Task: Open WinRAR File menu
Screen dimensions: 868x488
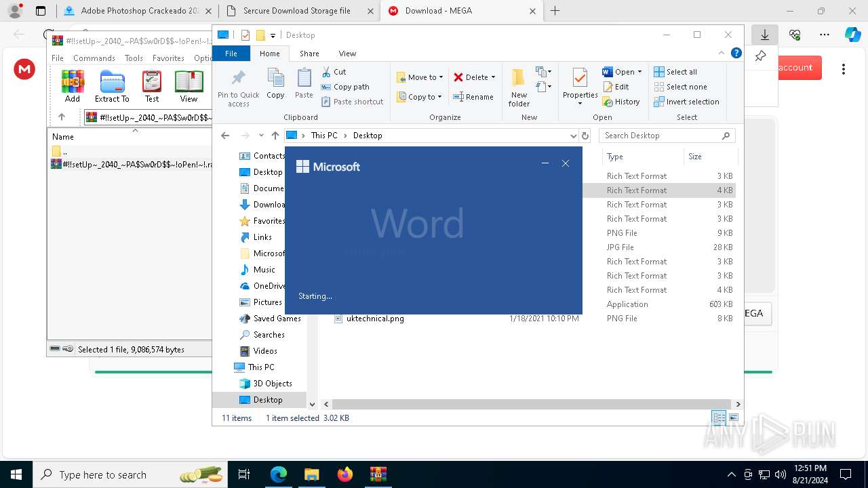Action: click(58, 58)
